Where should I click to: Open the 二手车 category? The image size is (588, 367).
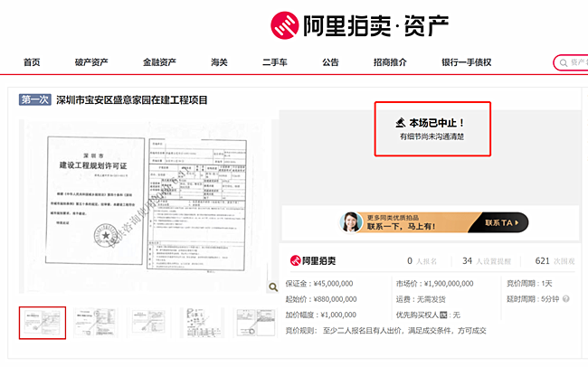coord(274,62)
